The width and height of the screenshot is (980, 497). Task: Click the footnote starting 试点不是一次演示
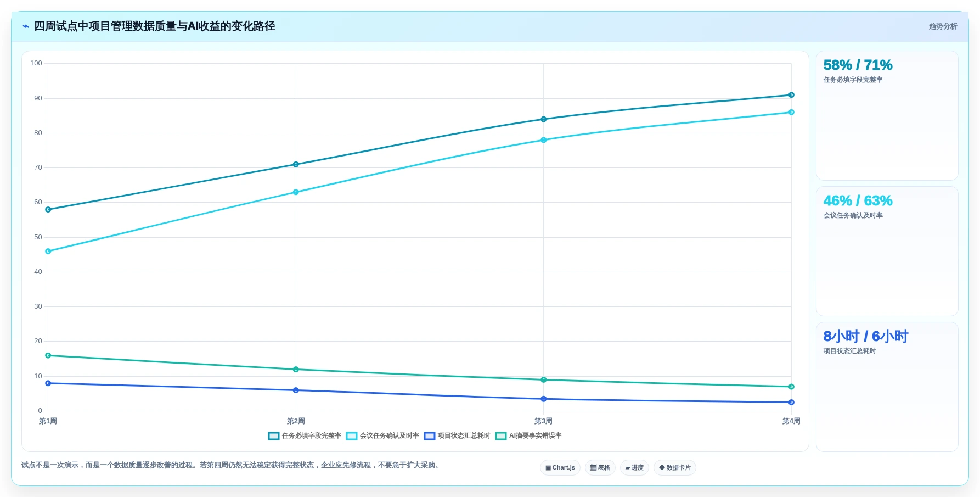coord(232,465)
